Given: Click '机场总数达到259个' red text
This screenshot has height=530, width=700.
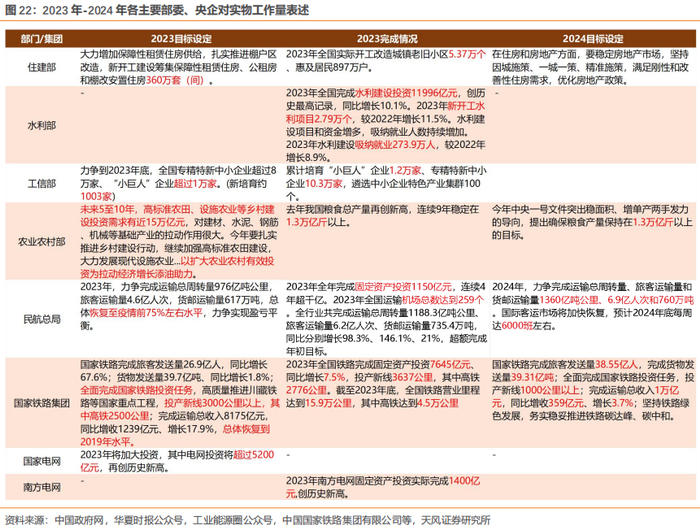Looking at the screenshot, I should [x=443, y=300].
